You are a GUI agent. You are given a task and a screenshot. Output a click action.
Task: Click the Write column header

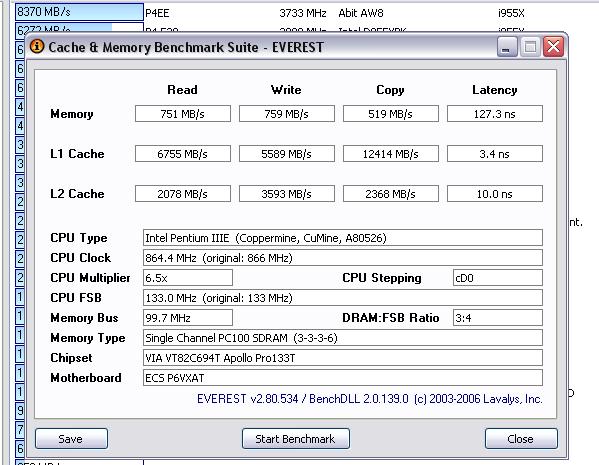click(286, 90)
